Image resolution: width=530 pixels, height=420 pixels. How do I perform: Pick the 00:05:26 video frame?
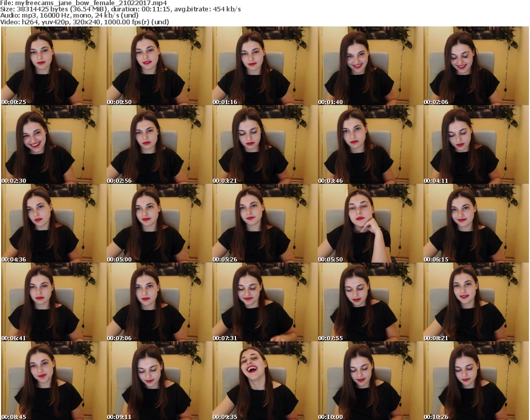tap(264, 223)
